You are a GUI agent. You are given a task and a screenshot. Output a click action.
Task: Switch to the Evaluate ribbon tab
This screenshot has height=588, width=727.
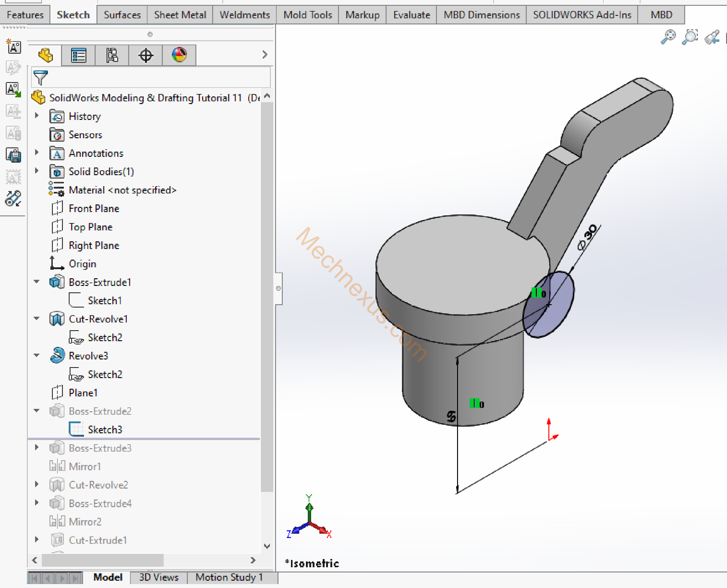412,15
